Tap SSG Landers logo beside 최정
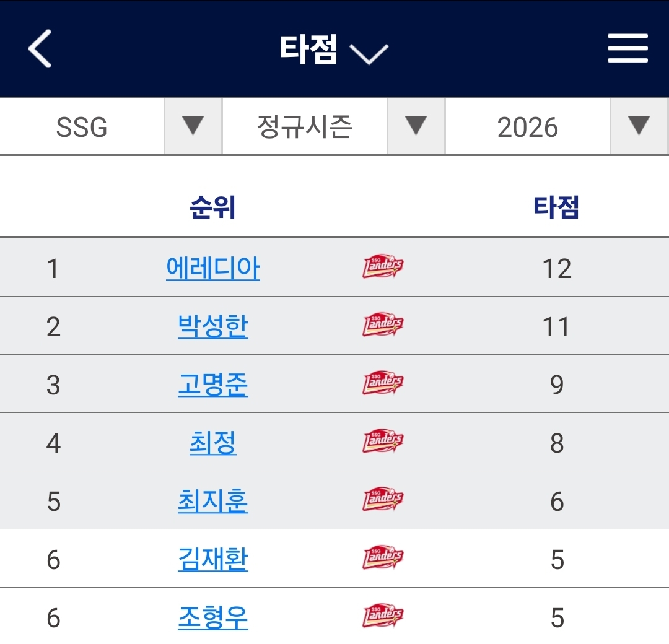The width and height of the screenshot is (669, 644). pos(383,442)
